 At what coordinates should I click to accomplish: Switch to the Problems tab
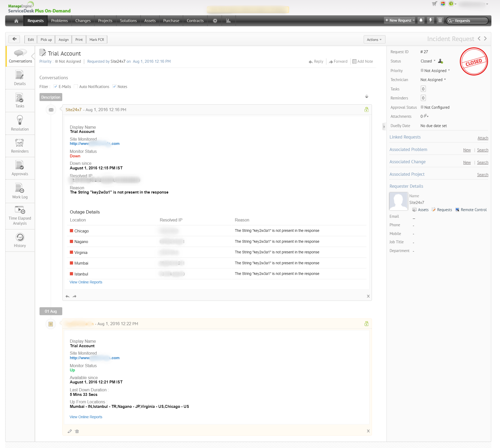[59, 21]
